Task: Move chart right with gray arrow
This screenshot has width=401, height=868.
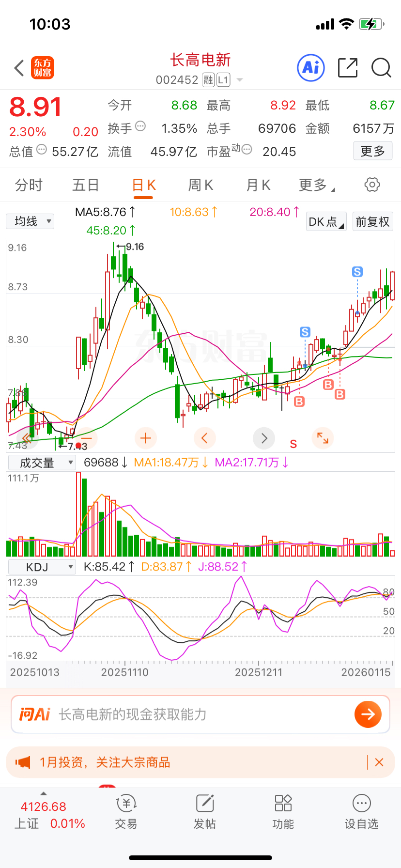Action: click(x=264, y=438)
